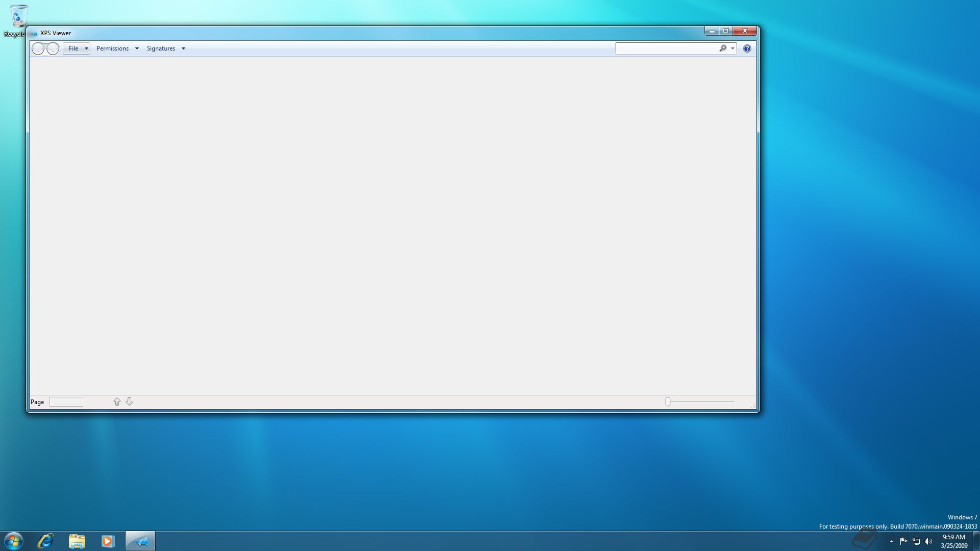This screenshot has width=980, height=551.
Task: Launch Internet Explorer from taskbar
Action: pos(45,541)
